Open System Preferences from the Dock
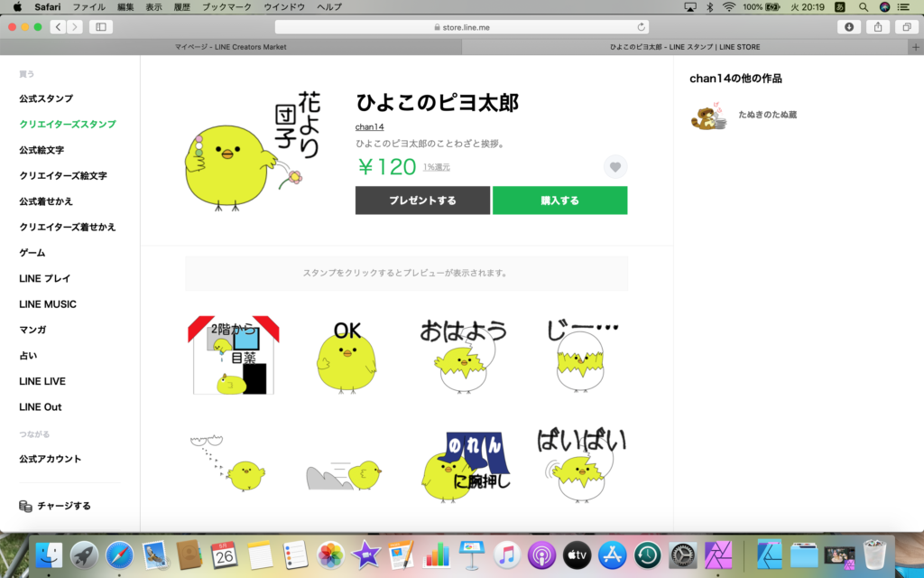 [683, 555]
